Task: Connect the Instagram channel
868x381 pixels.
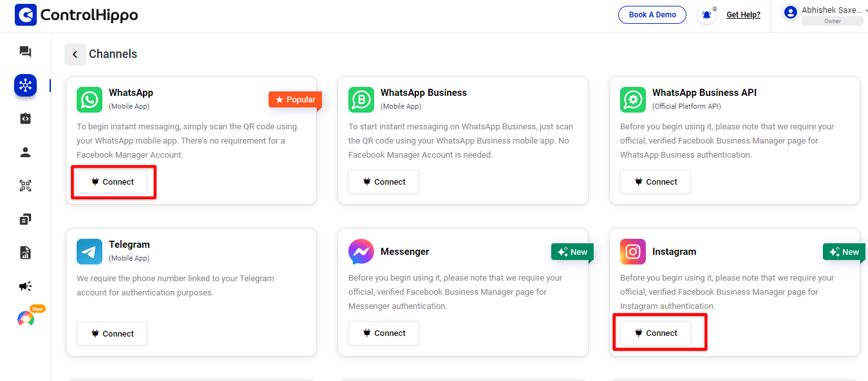Action: click(x=659, y=333)
